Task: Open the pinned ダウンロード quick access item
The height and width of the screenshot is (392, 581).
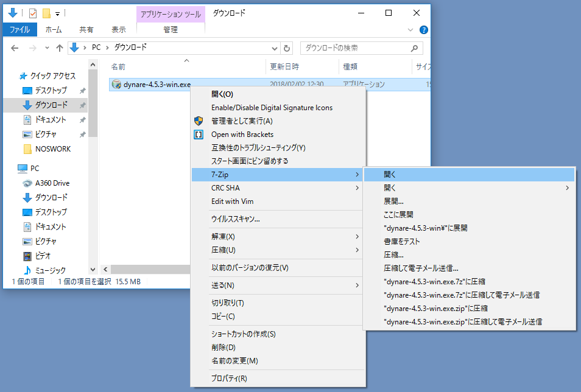Action: coord(51,105)
